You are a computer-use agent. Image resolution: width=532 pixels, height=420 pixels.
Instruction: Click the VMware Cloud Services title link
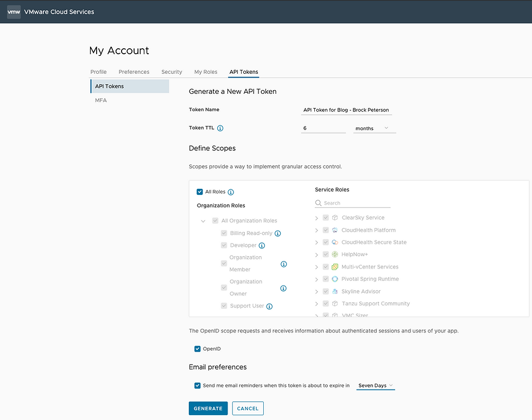click(59, 12)
